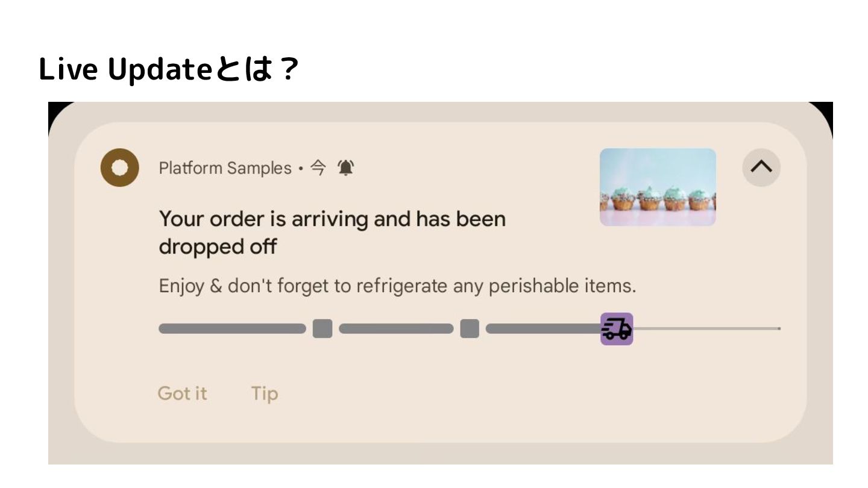Click the refrigerate perishable items message
This screenshot has width=868, height=488.
point(397,286)
